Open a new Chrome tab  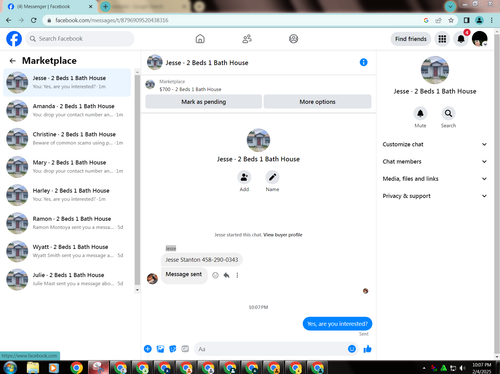tap(105, 6)
